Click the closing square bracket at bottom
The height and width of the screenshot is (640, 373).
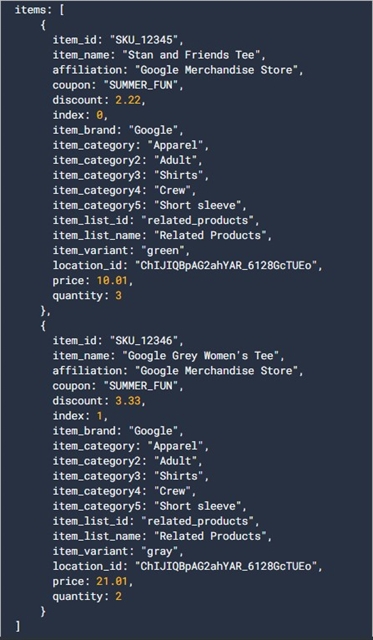(x=18, y=627)
